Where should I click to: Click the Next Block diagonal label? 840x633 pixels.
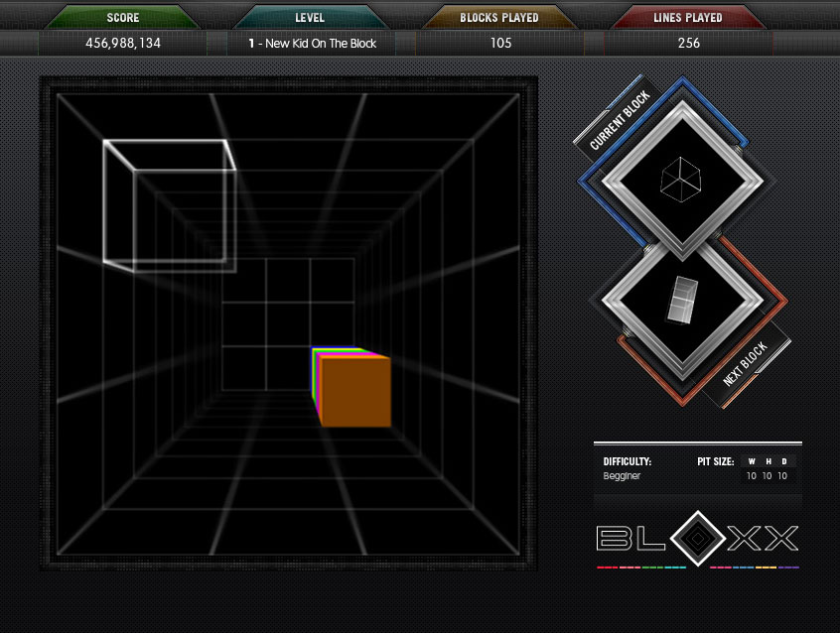[745, 364]
